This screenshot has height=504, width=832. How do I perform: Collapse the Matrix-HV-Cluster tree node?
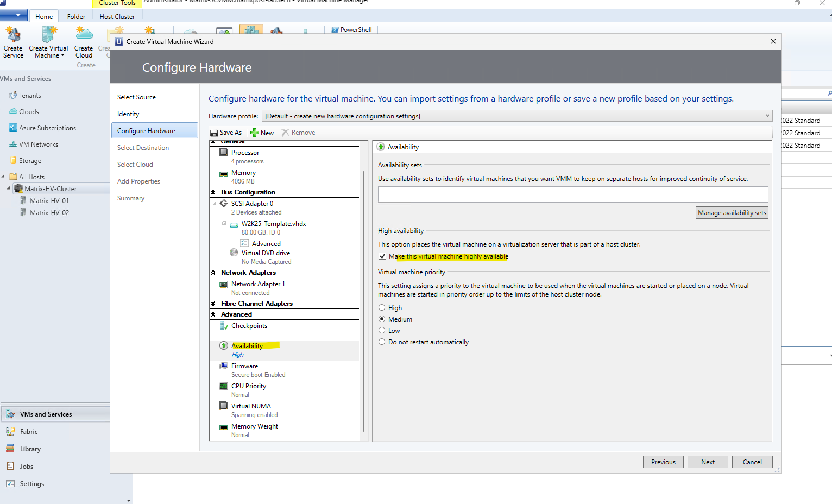(x=9, y=188)
